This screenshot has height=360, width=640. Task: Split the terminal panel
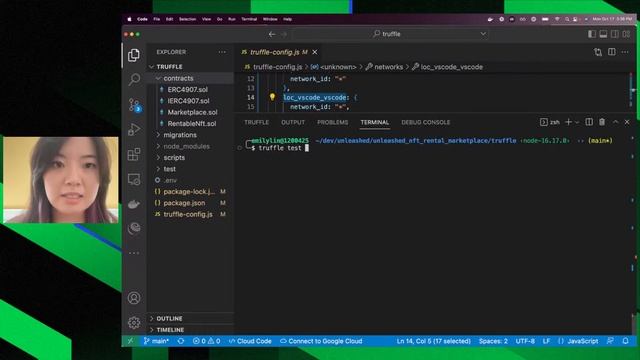(589, 122)
